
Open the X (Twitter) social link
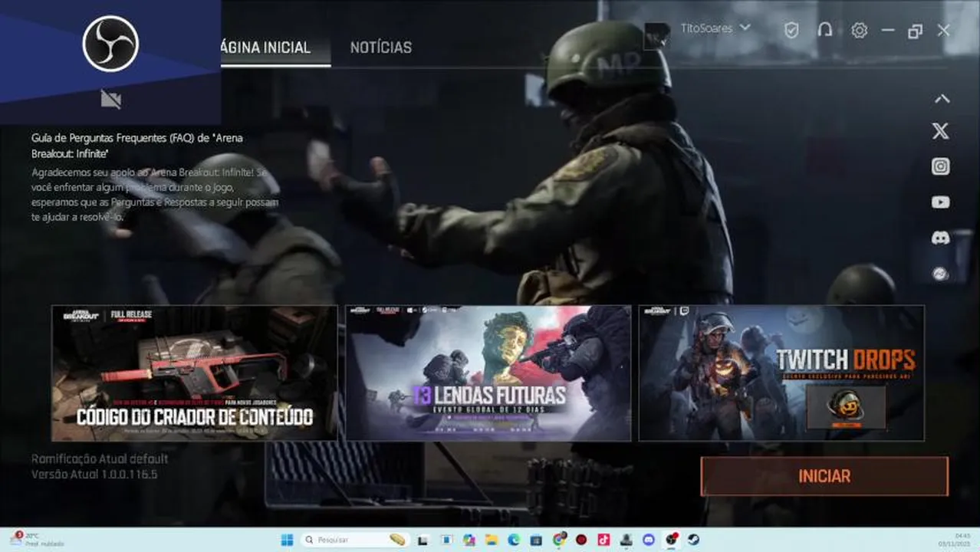click(941, 131)
